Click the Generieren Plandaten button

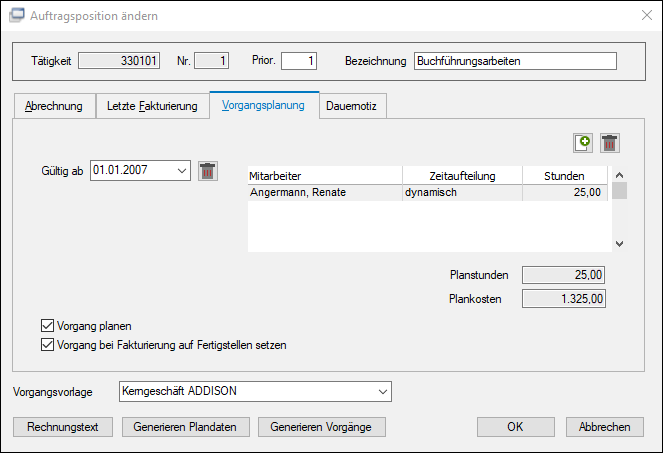tap(186, 427)
